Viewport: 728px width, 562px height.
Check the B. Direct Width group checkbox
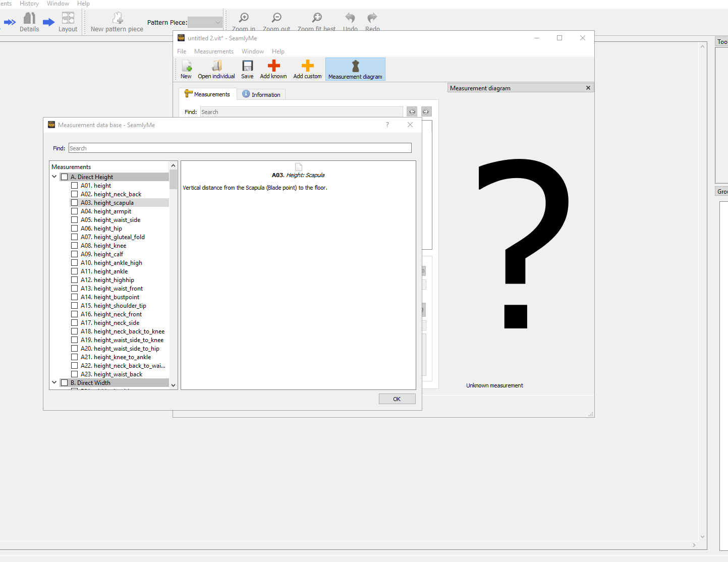[x=64, y=383]
